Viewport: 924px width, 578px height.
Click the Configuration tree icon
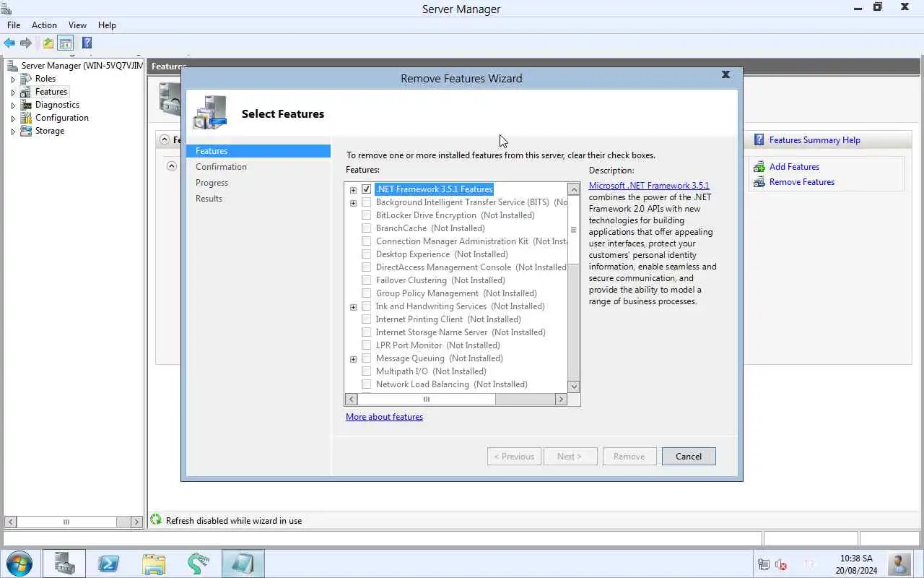26,118
